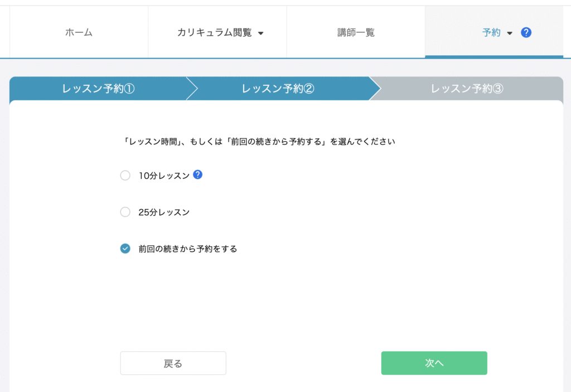This screenshot has height=392, width=571.
Task: Expand the 予約 dropdown arrow
Action: [x=510, y=33]
